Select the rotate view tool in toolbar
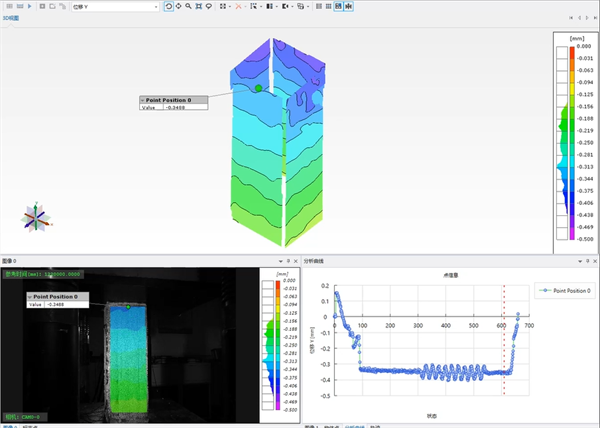This screenshot has width=600, height=428. (168, 6)
